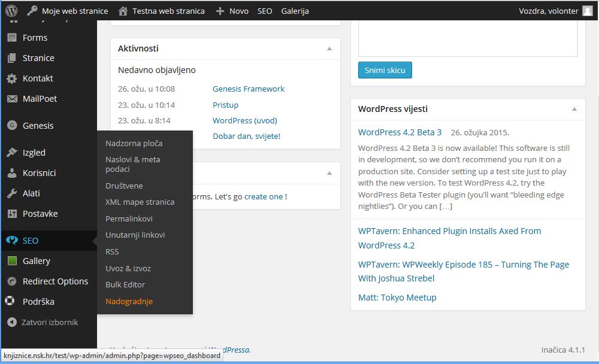Open the volonter user avatar

[588, 11]
